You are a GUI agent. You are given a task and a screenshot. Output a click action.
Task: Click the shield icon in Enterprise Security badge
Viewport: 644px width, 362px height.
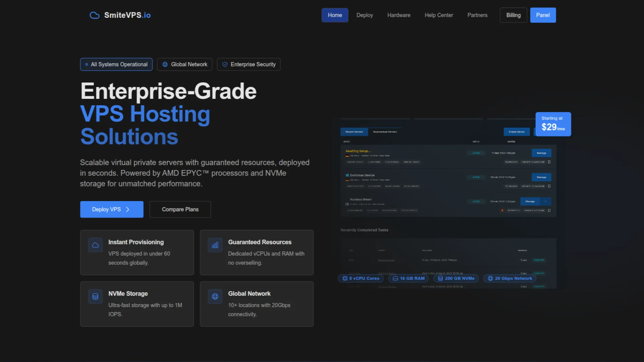[x=225, y=64]
